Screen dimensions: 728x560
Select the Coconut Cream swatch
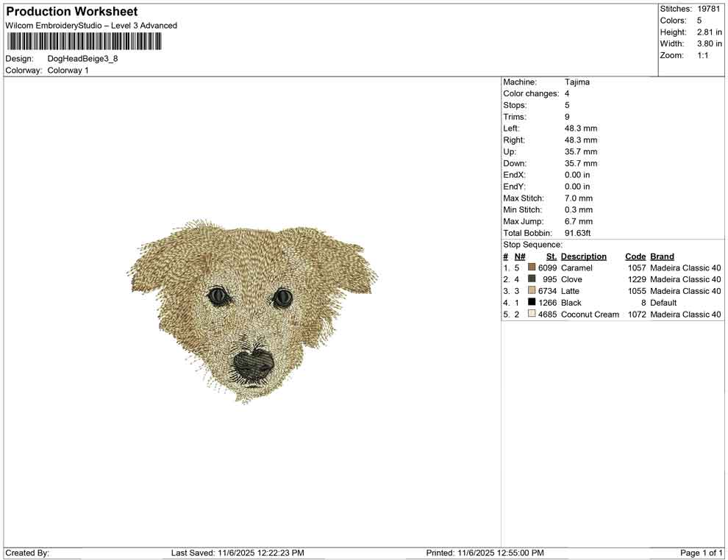pyautogui.click(x=532, y=314)
